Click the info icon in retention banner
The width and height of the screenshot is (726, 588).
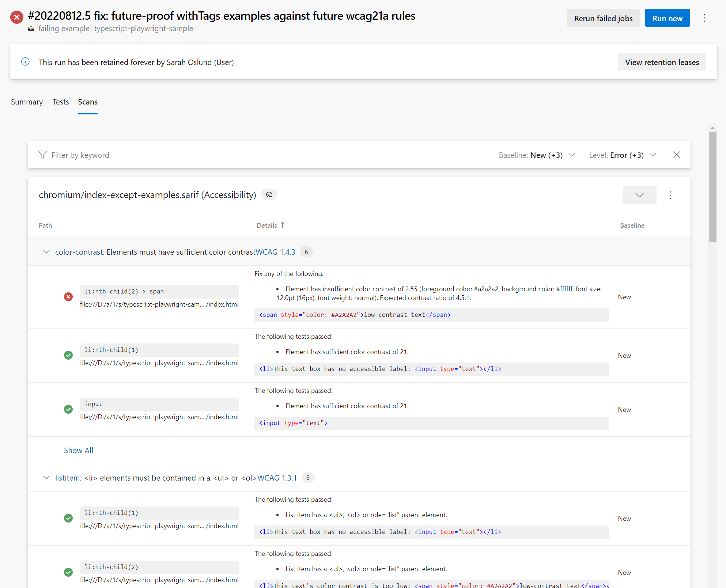coord(25,62)
